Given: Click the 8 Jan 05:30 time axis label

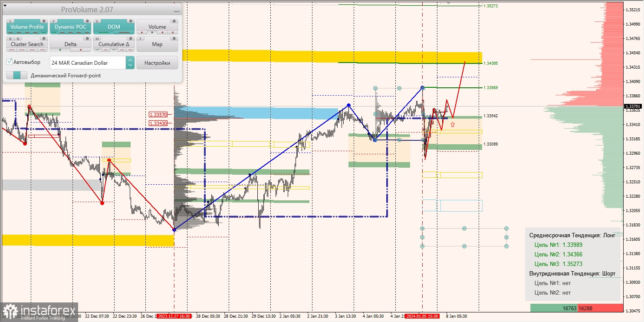Looking at the screenshot, I should (x=456, y=316).
